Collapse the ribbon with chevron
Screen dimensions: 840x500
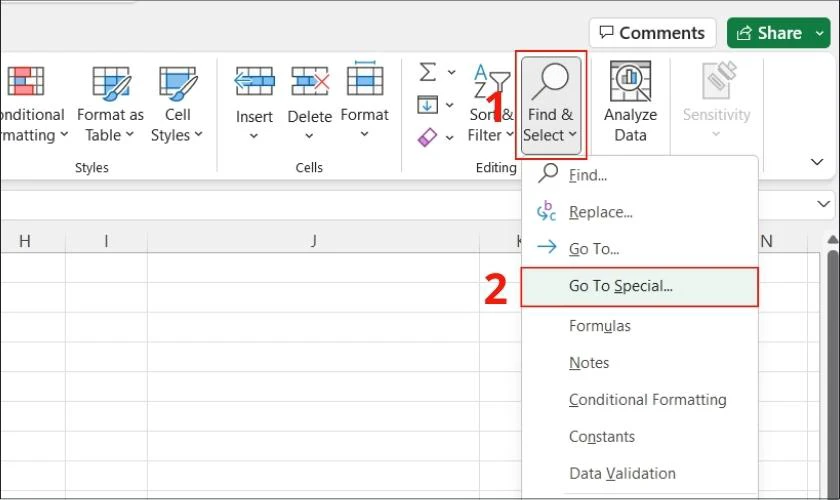817,162
